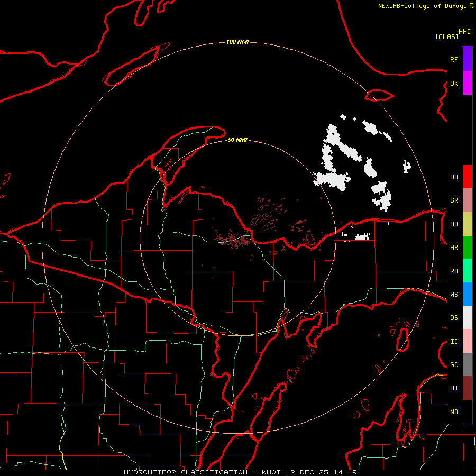Select the IC pink legend swatch
476x476 pixels.
click(x=467, y=341)
